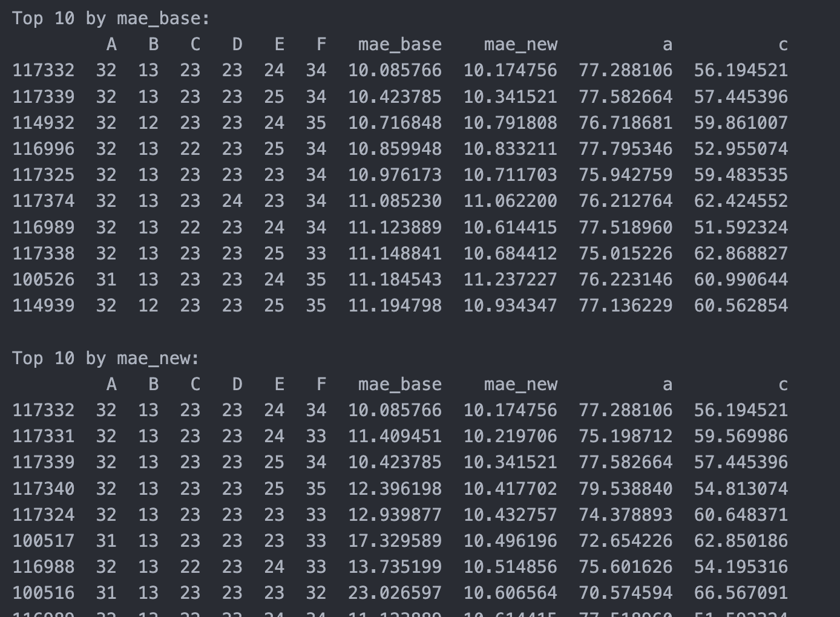Select the a value 79.538840

click(625, 489)
